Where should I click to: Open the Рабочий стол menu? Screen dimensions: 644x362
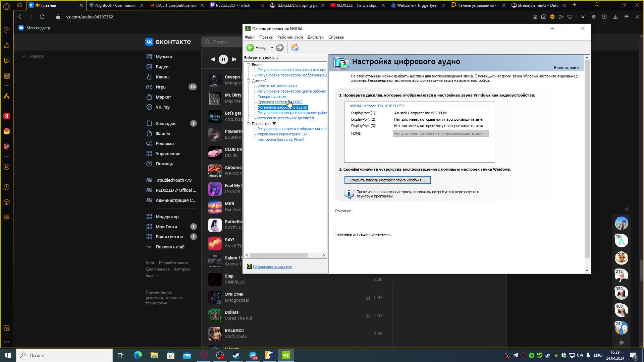[290, 37]
